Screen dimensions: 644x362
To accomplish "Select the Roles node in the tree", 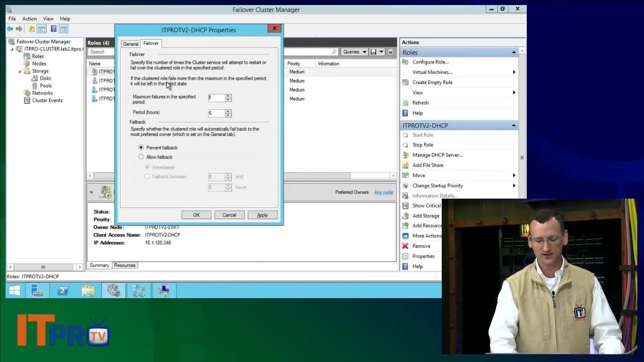I will coord(38,56).
